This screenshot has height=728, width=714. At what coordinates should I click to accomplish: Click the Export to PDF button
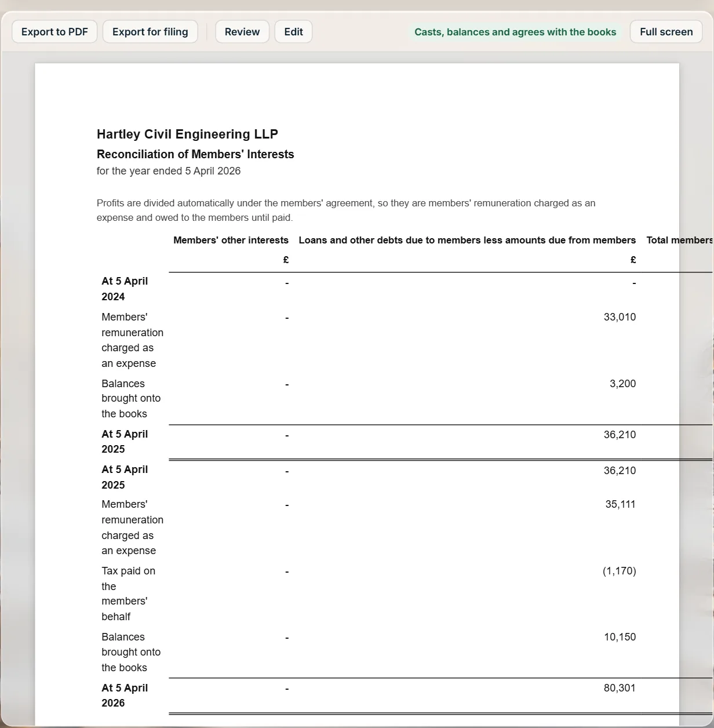(54, 32)
